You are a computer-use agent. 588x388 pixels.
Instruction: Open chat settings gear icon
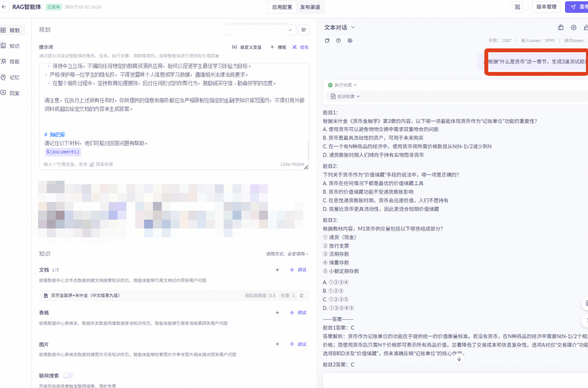(573, 27)
